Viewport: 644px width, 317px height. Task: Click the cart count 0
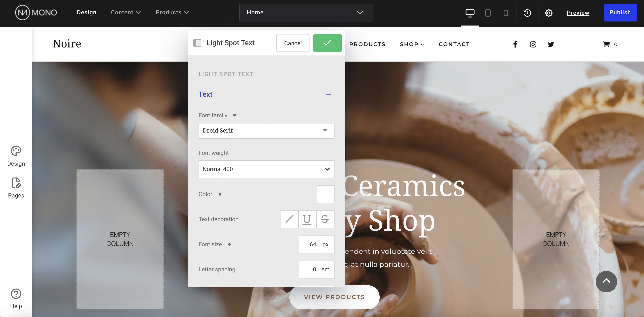[x=616, y=45]
